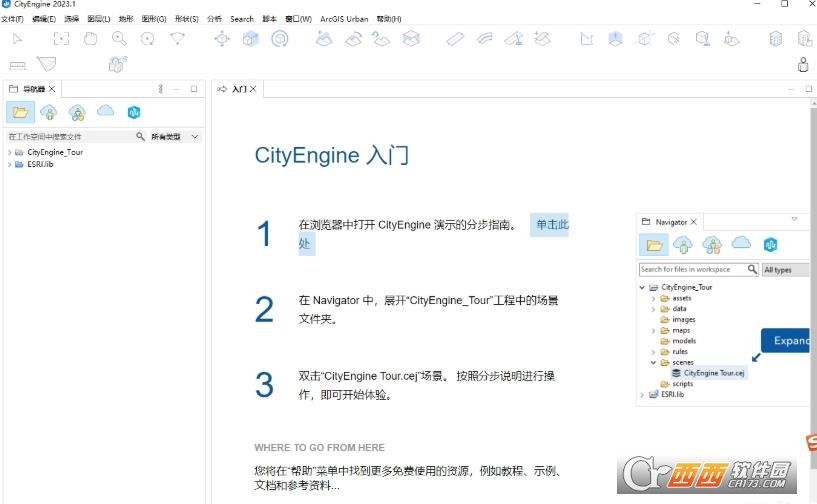Screen dimensions: 817x504
Task: Click the polygonal shape creation tool
Action: [x=324, y=39]
